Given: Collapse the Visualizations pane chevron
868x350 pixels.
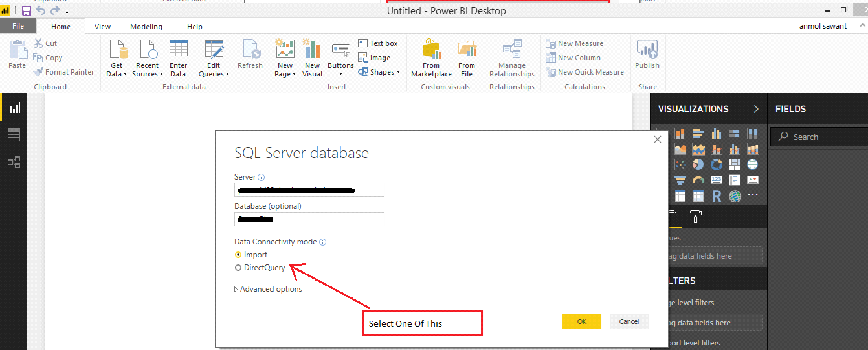Looking at the screenshot, I should coord(755,109).
